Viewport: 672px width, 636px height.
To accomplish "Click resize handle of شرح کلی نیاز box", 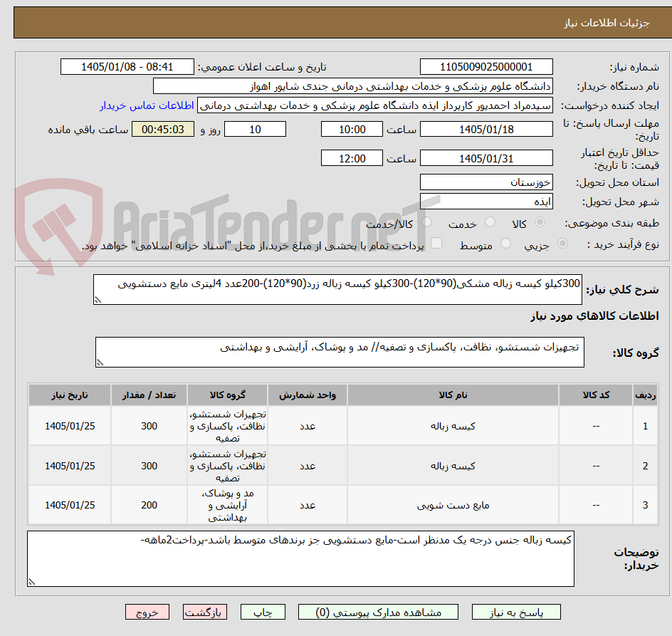I will click(x=98, y=300).
